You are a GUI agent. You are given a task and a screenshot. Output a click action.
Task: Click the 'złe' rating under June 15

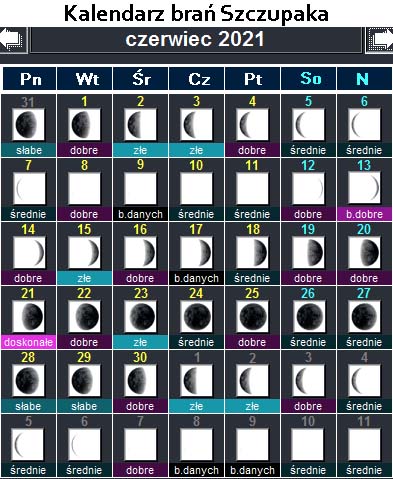(x=84, y=278)
